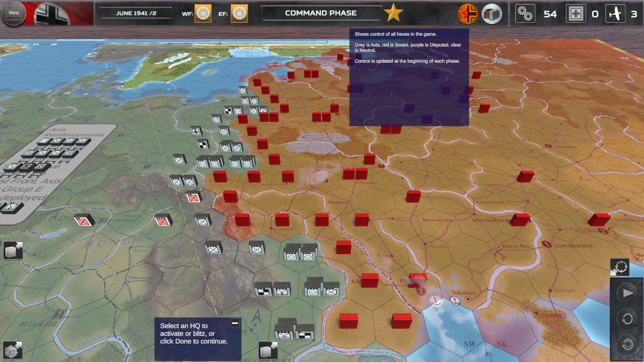Toggle the eye view icon at bottom left
The height and width of the screenshot is (362, 644).
tap(12, 350)
